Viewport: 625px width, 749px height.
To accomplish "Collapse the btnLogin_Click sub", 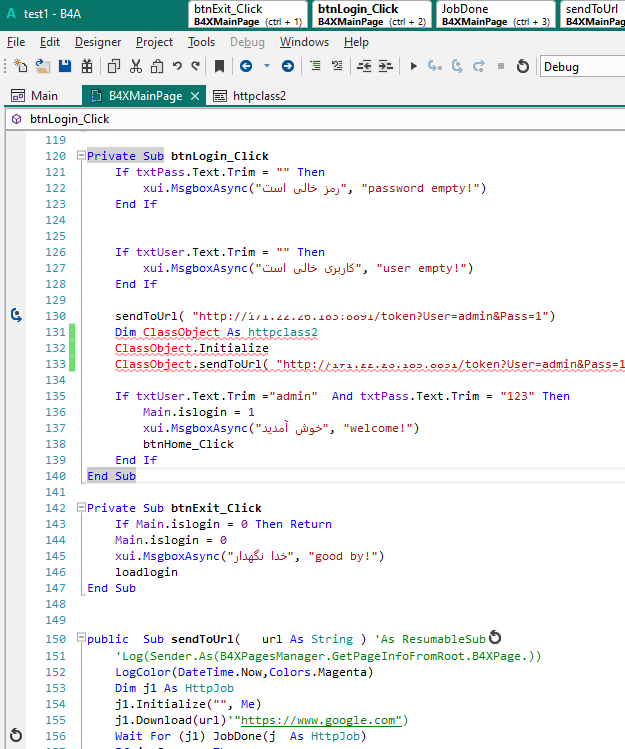I will (80, 156).
